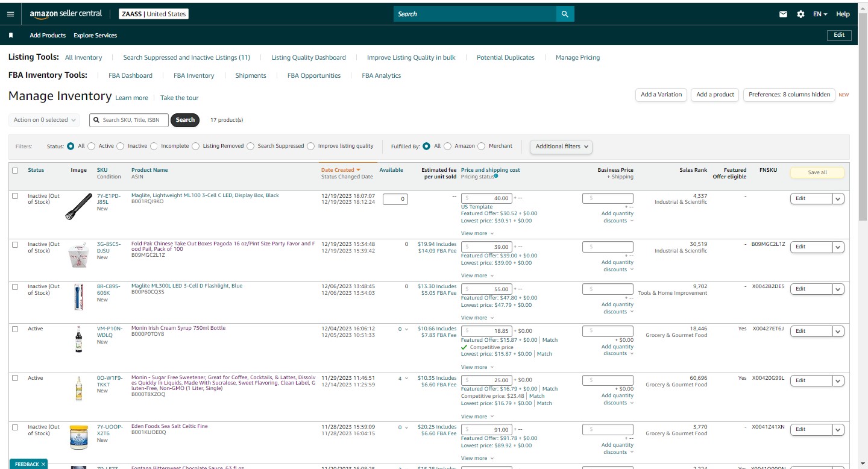Expand the Additional filters dropdown

coord(561,146)
